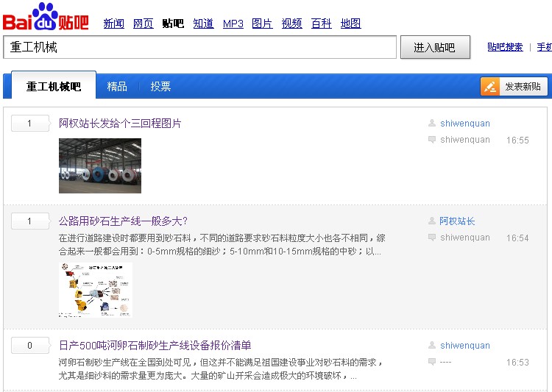Open the 地图 navigation link
Viewport: 552px width, 392px height.
pos(351,24)
